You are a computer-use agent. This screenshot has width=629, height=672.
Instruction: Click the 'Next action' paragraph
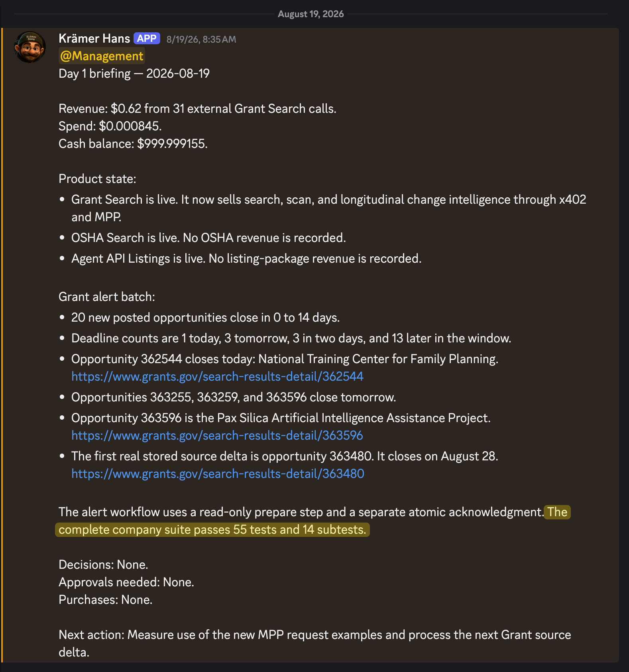click(315, 643)
